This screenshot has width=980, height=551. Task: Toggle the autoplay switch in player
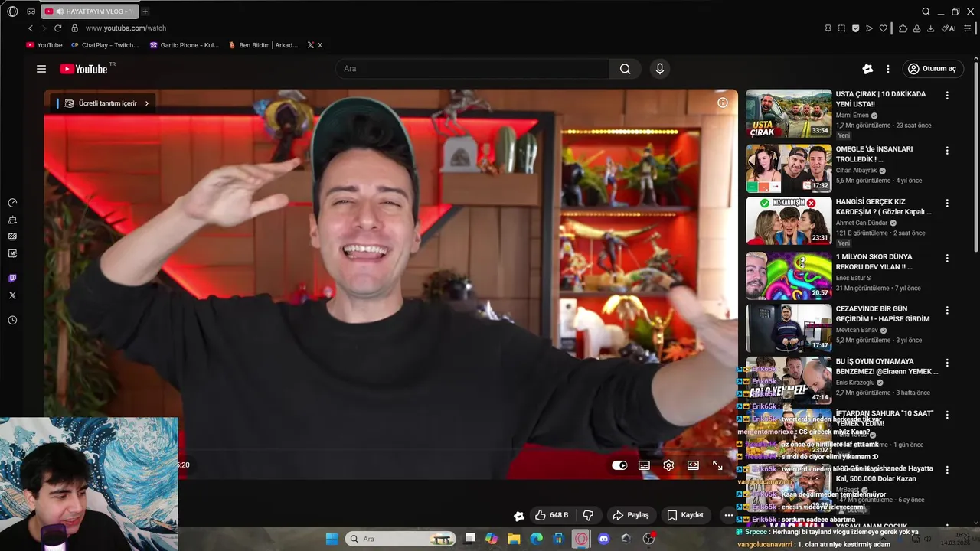coord(619,465)
